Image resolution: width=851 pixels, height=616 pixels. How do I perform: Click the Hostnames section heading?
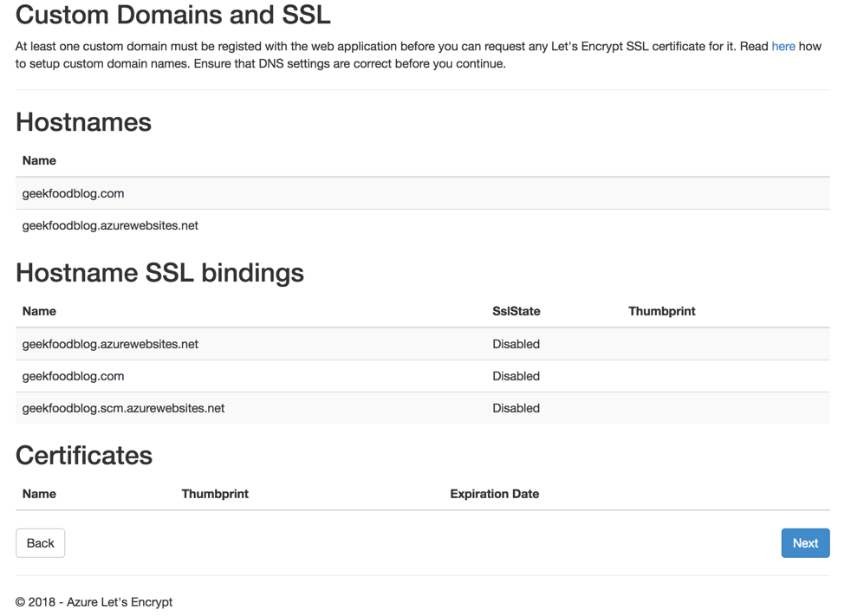click(x=83, y=122)
